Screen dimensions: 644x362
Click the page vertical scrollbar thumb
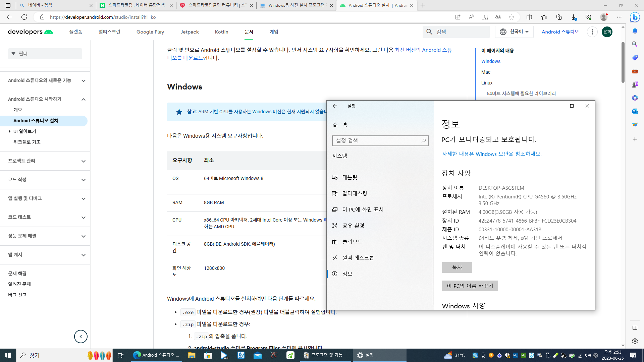[x=623, y=62]
